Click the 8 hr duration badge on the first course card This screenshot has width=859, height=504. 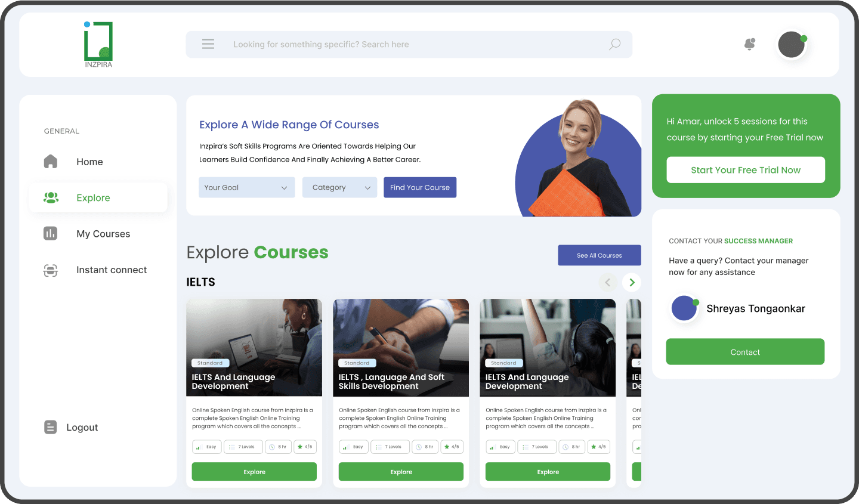(x=278, y=447)
